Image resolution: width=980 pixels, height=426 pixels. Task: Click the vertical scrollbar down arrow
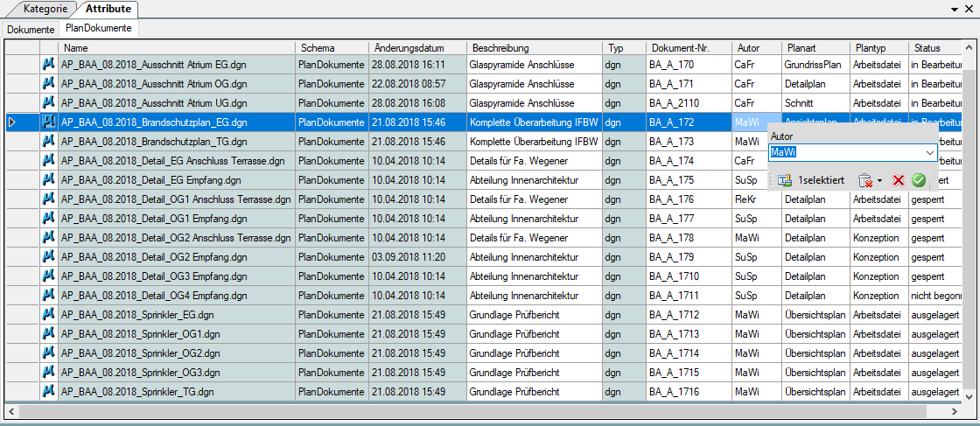pos(969,396)
